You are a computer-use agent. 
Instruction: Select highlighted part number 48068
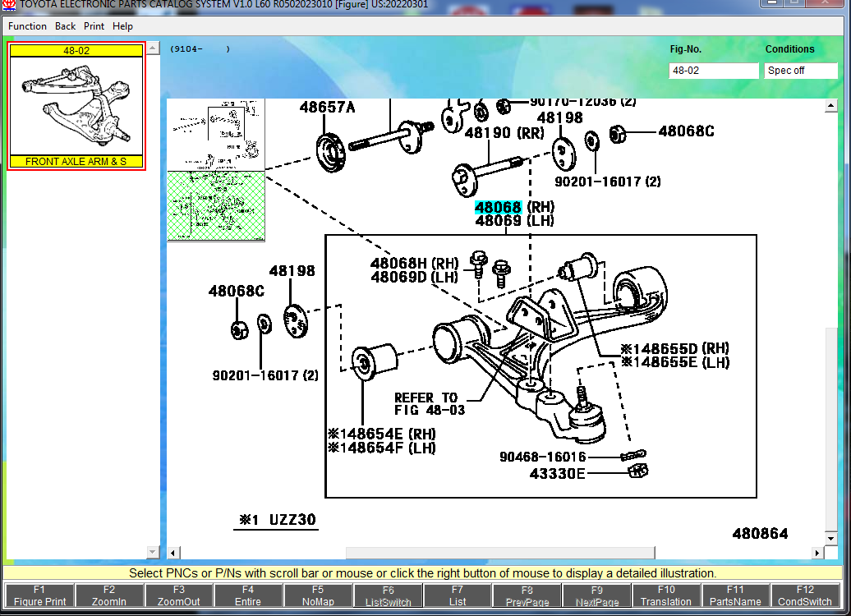click(x=498, y=208)
